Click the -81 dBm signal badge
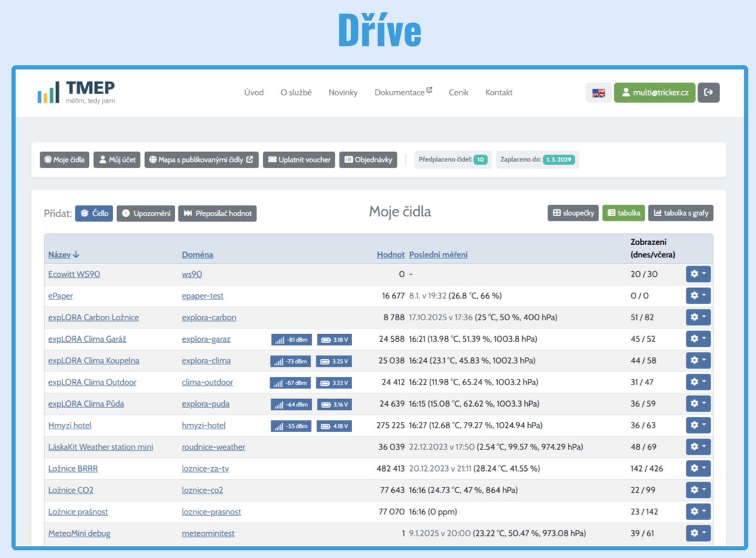756x558 pixels. point(291,339)
